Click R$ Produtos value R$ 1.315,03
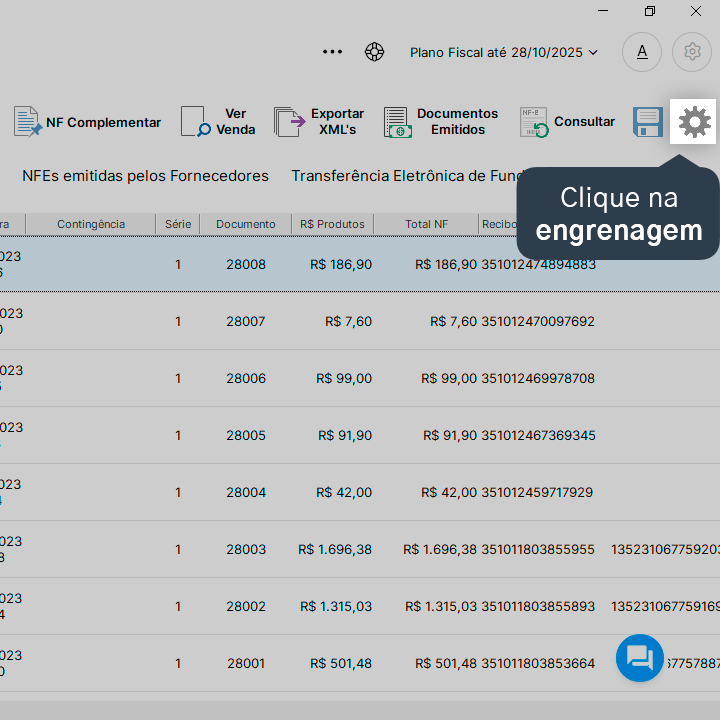720x720 pixels. pyautogui.click(x=336, y=606)
